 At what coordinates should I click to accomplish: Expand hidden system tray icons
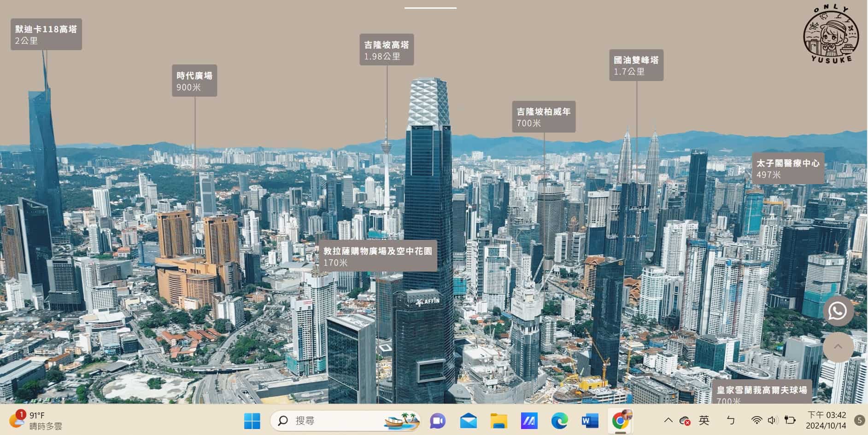[x=668, y=420]
